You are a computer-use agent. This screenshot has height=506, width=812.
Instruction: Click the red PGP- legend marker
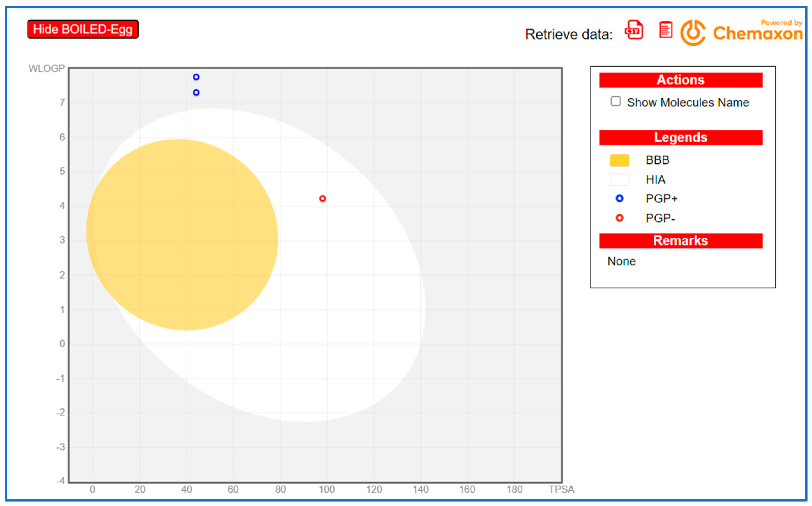click(x=620, y=218)
